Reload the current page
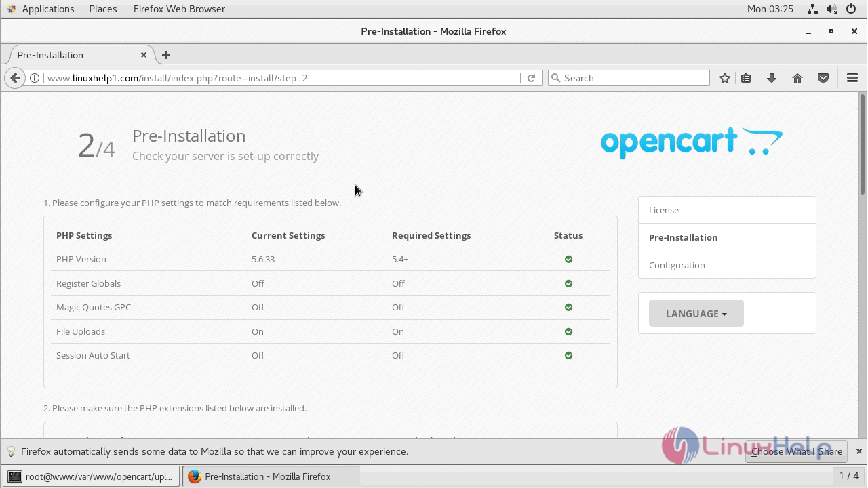 coord(531,78)
